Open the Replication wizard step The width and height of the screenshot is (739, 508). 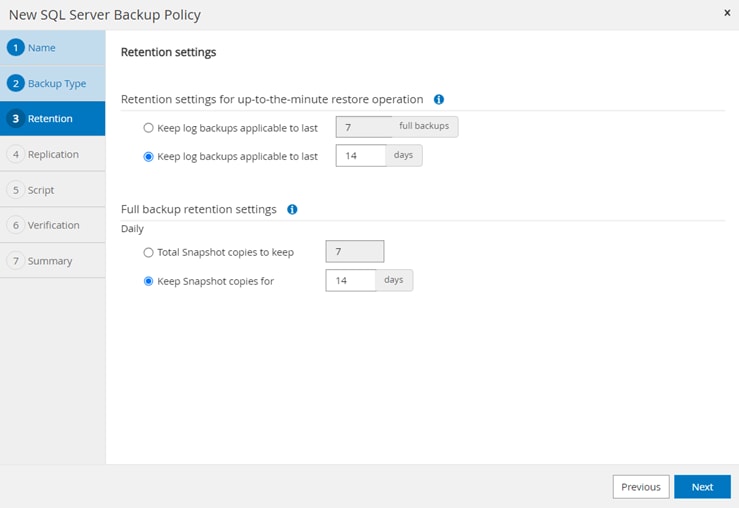click(x=53, y=154)
